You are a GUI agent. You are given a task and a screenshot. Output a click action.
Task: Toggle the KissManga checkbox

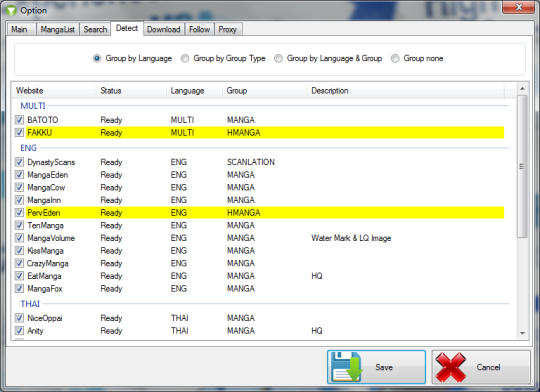coord(19,251)
